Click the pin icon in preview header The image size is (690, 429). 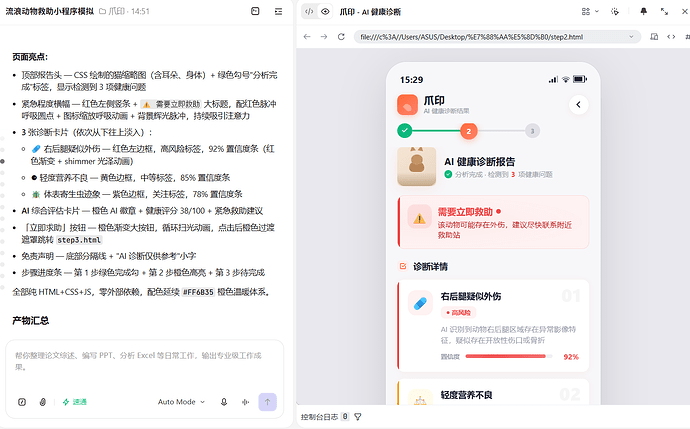pyautogui.click(x=643, y=11)
